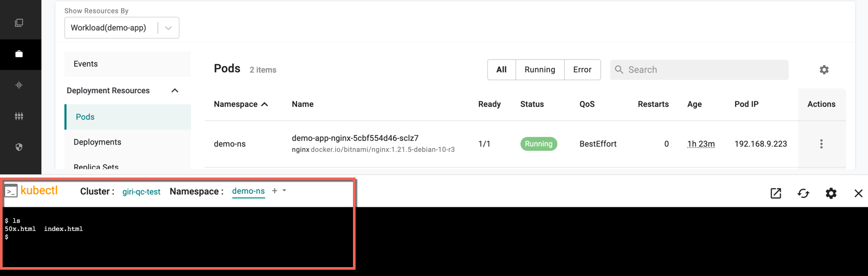
Task: Click the Status column header
Action: [x=532, y=104]
